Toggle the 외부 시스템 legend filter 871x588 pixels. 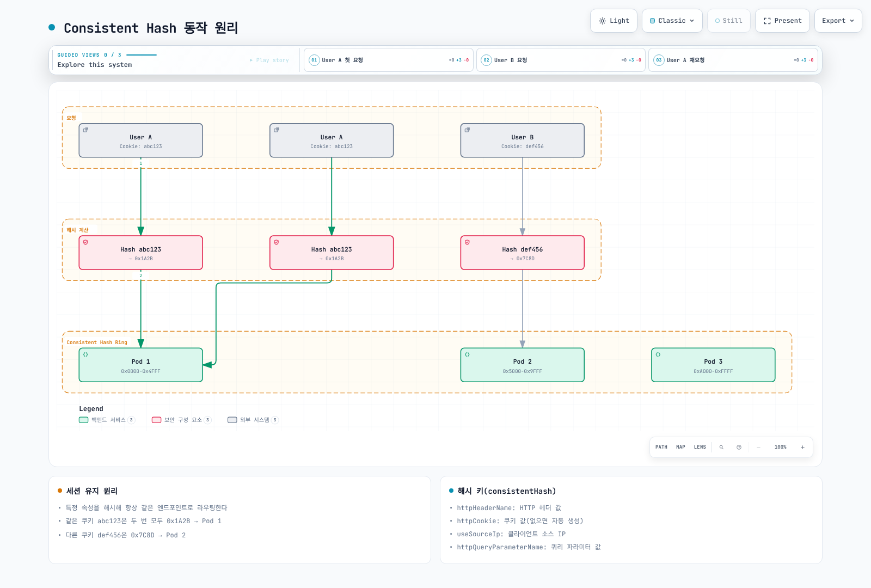coord(253,420)
